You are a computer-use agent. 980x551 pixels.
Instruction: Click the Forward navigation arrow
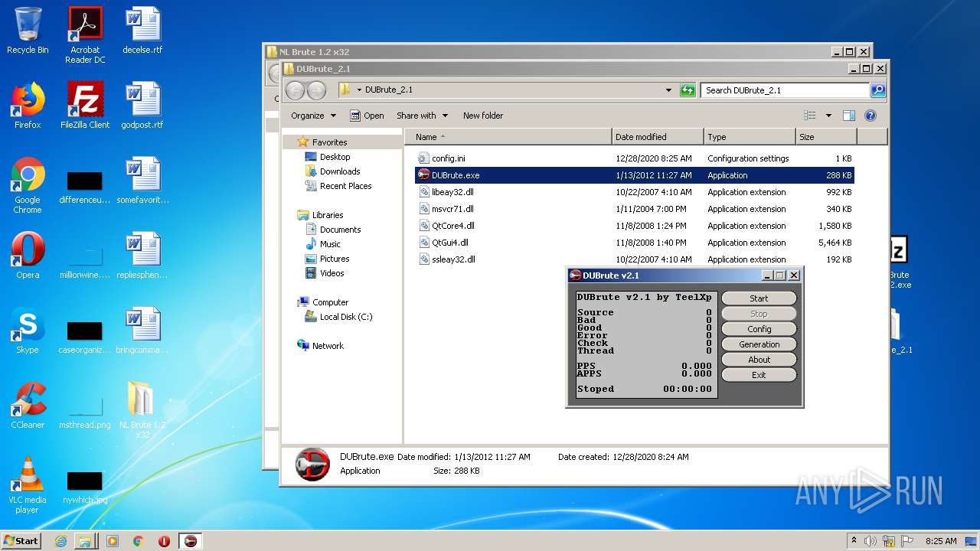[x=316, y=90]
